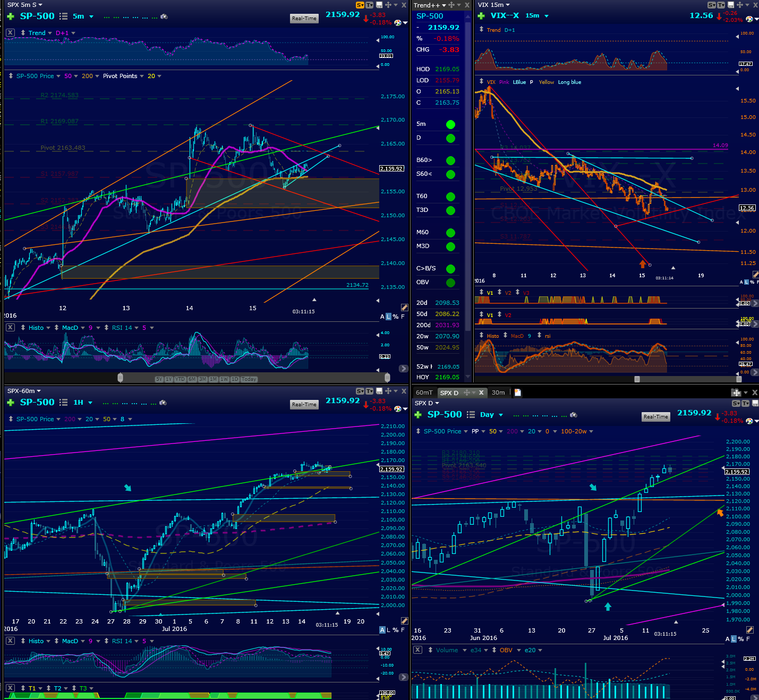Switch to the 30m tab

tap(498, 392)
